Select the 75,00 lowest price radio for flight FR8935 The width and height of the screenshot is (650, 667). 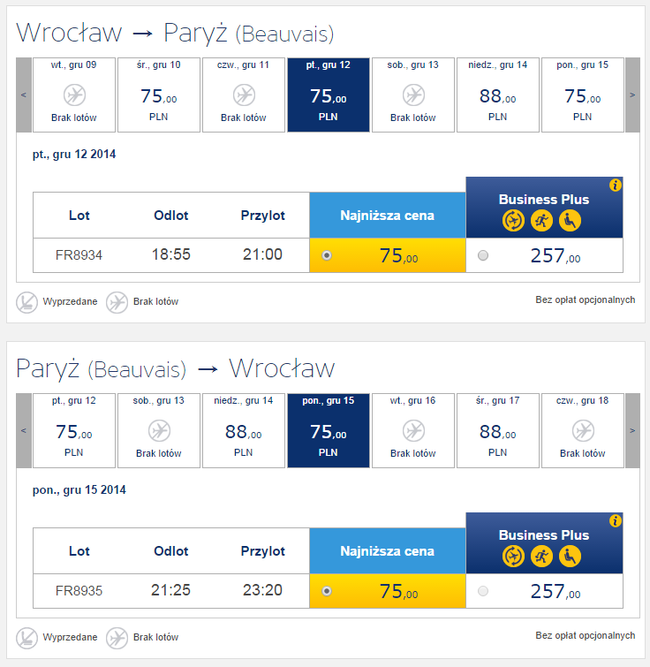pyautogui.click(x=327, y=592)
